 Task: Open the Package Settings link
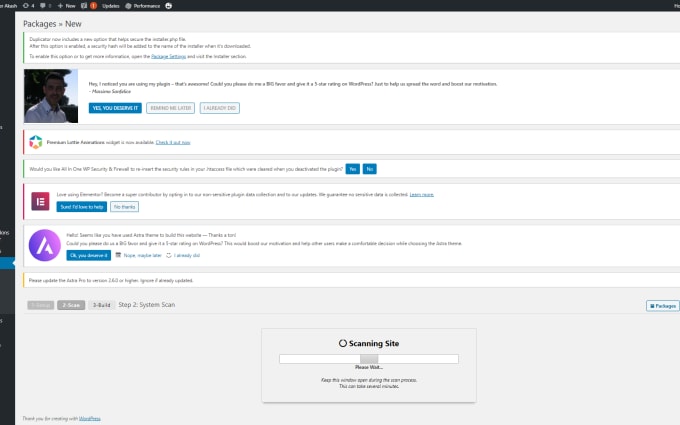[168, 56]
